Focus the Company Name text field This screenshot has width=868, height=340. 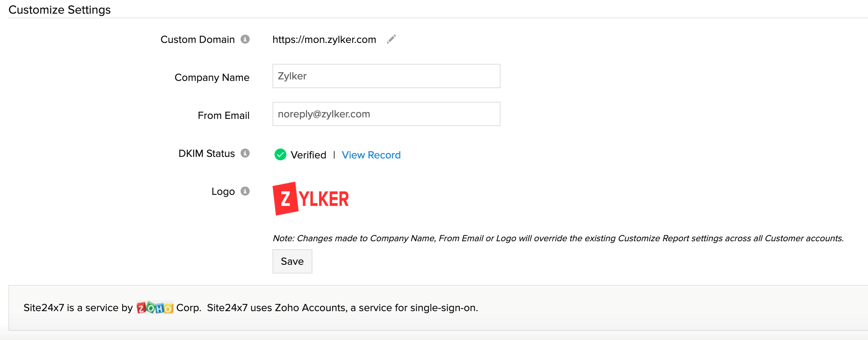[x=386, y=76]
